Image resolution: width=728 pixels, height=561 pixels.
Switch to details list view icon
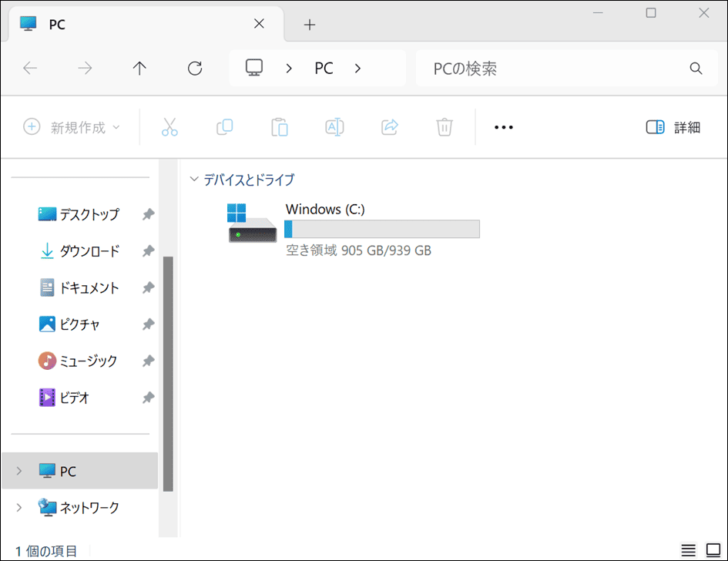tap(689, 550)
